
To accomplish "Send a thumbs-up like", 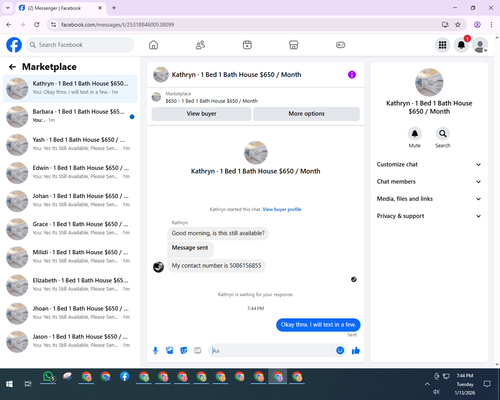I will pos(356,350).
